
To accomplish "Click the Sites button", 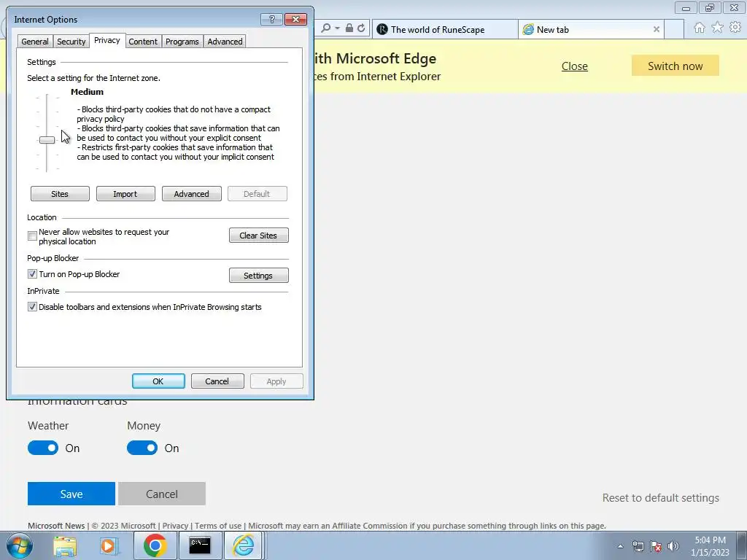I will pos(60,194).
